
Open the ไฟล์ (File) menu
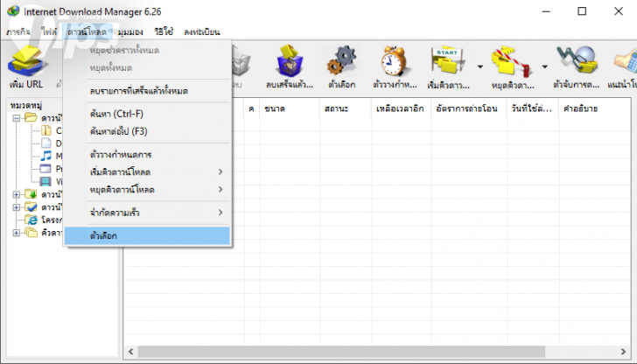tap(49, 31)
